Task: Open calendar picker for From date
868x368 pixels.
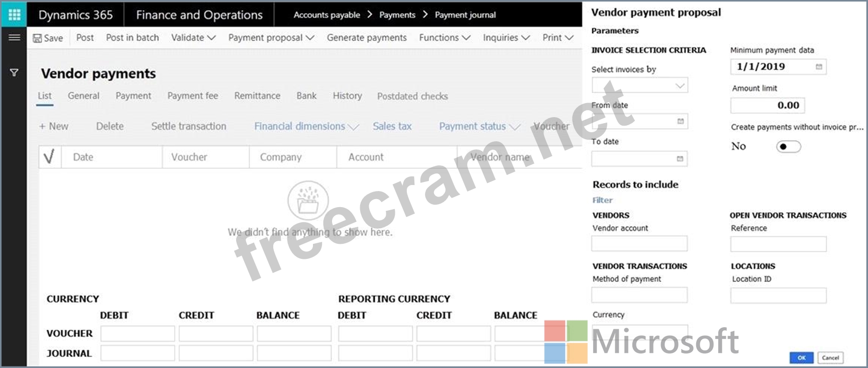Action: click(x=680, y=121)
